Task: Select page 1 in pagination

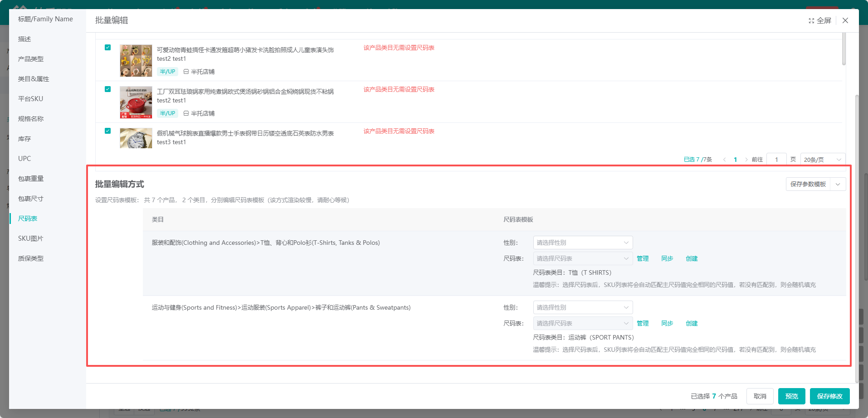Action: (735, 160)
